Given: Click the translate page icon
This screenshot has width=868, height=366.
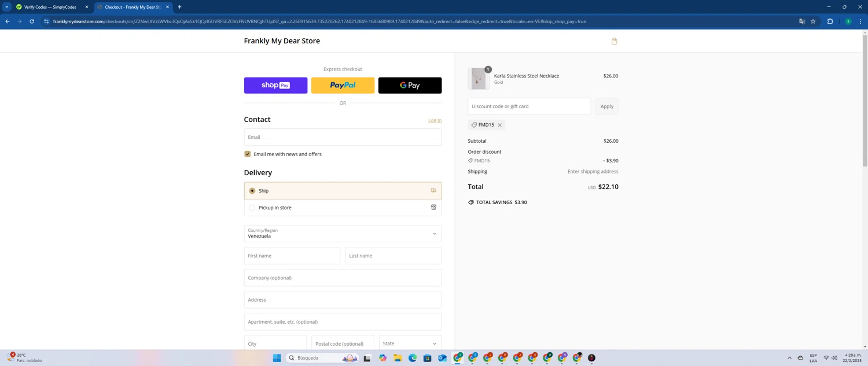Looking at the screenshot, I should pyautogui.click(x=802, y=21).
